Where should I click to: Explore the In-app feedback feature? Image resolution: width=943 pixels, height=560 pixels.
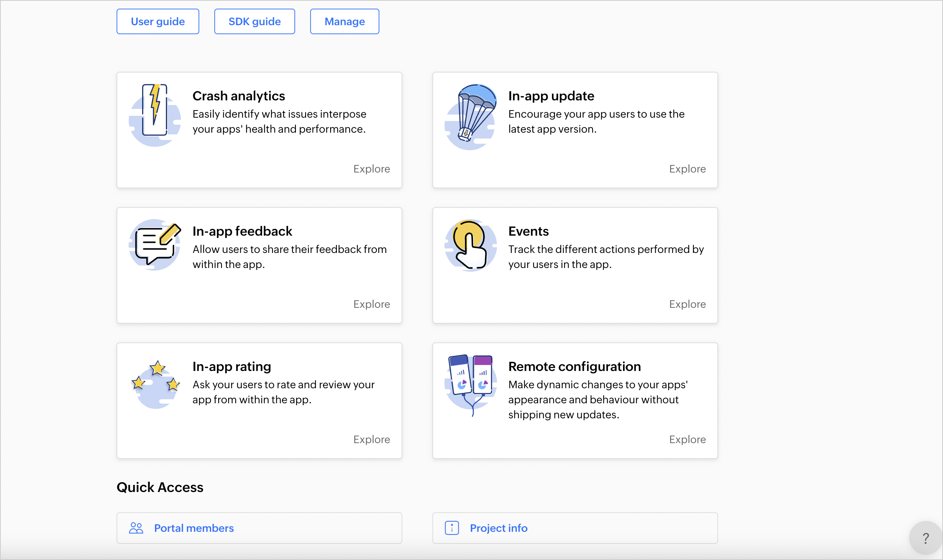coord(371,304)
